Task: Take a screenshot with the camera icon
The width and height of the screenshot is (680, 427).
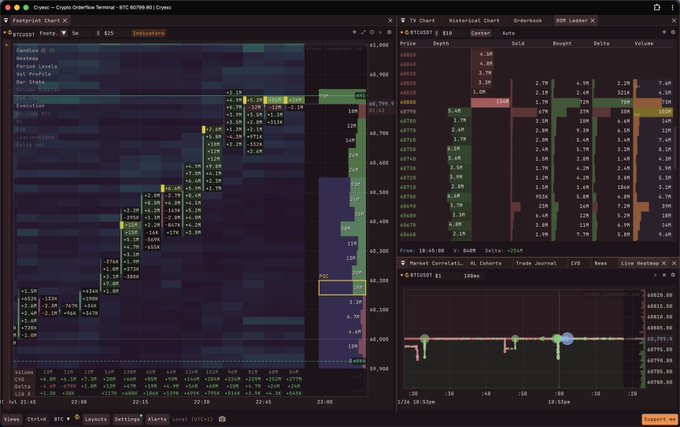Action: [x=222, y=419]
